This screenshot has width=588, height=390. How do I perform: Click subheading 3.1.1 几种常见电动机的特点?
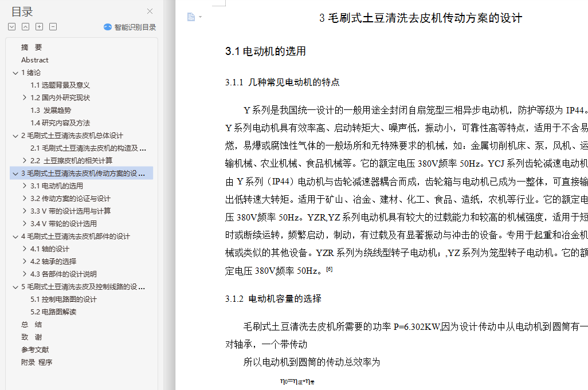click(283, 82)
